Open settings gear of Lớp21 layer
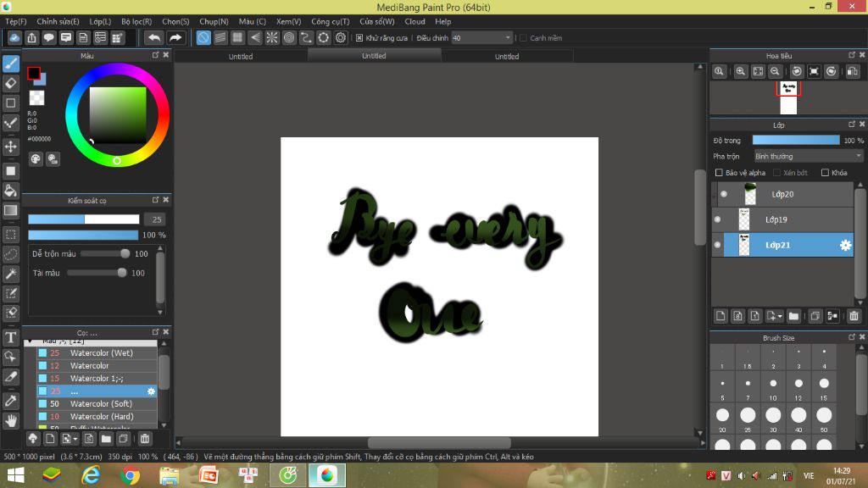 [x=845, y=245]
